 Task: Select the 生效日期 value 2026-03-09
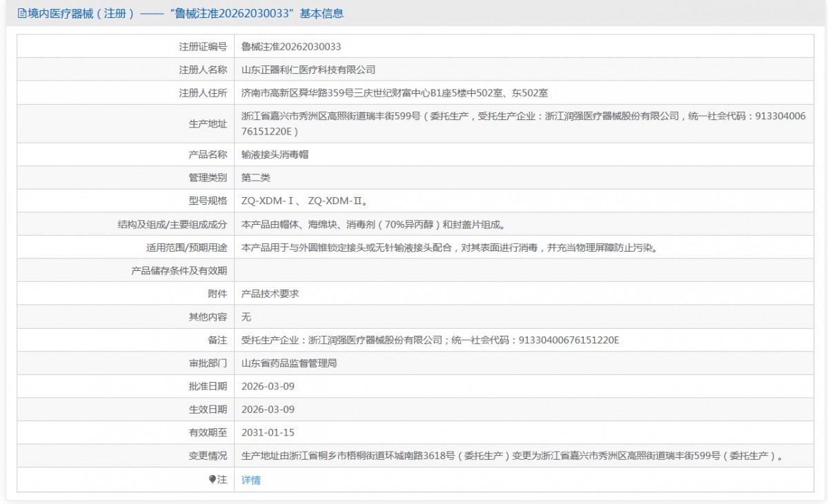(268, 410)
